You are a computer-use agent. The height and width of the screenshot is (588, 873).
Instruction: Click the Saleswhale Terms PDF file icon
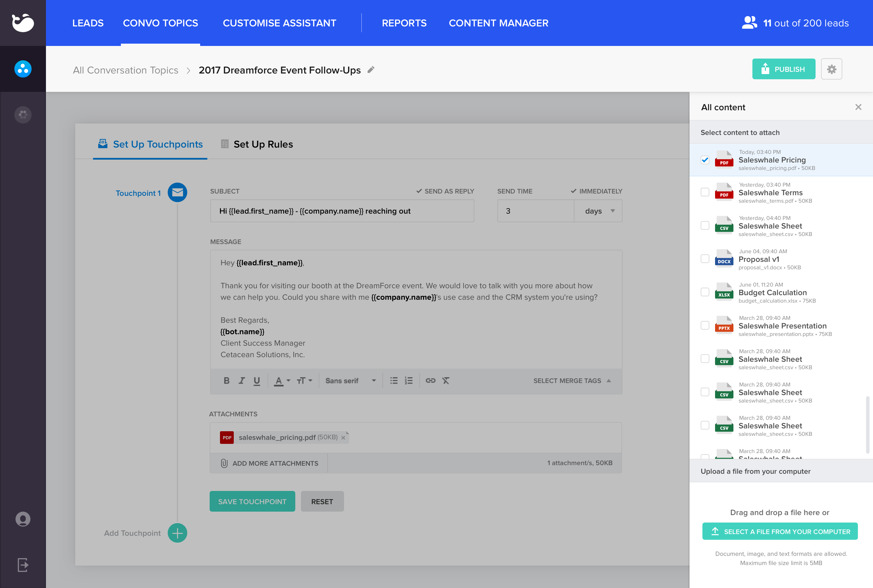724,192
